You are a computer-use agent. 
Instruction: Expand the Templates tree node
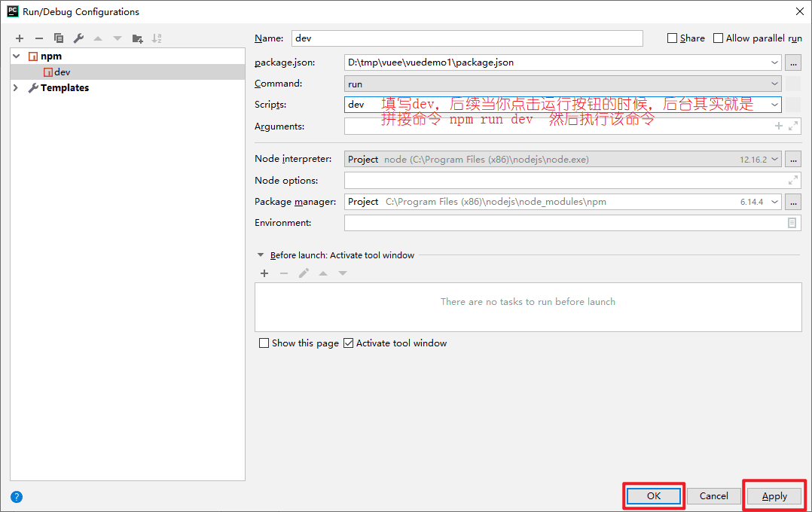point(16,88)
